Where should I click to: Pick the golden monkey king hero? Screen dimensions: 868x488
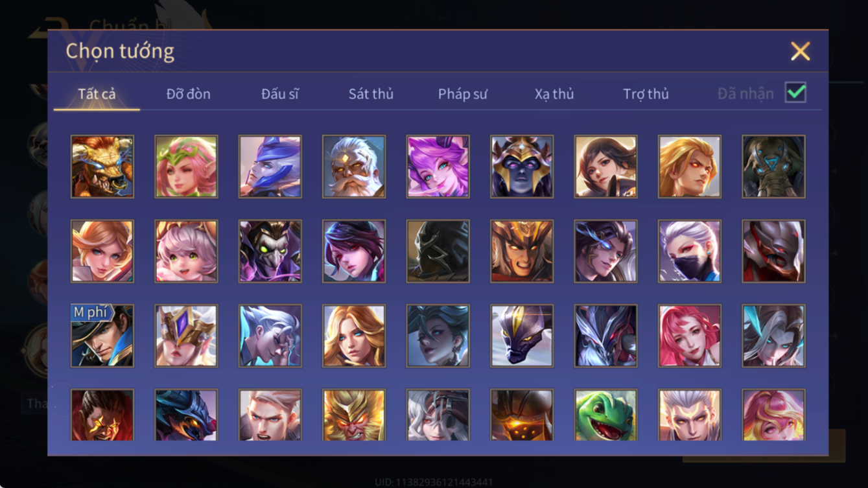(x=354, y=415)
